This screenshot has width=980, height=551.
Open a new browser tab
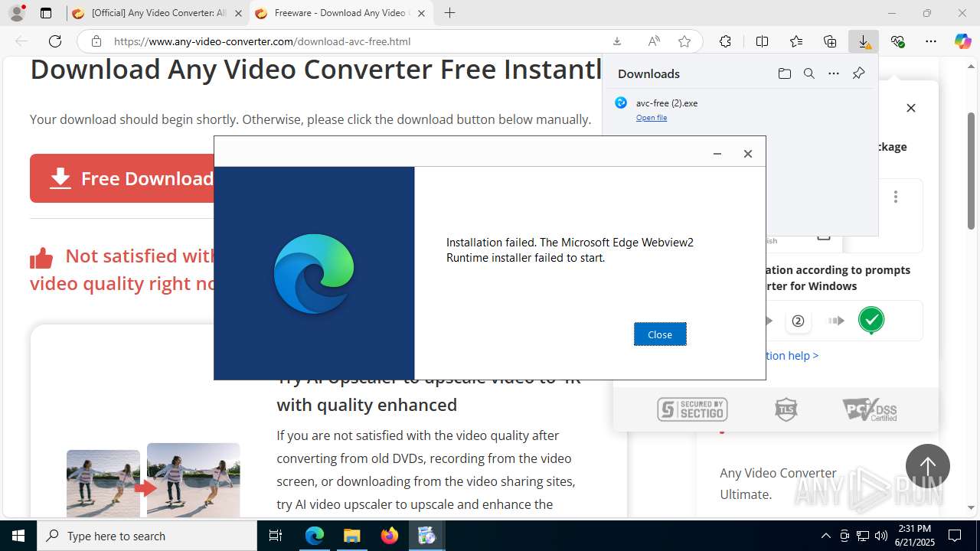(450, 13)
